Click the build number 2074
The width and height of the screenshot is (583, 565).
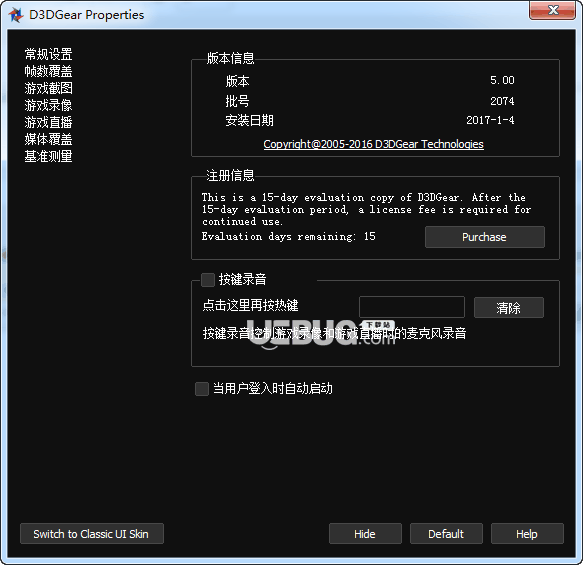click(502, 101)
